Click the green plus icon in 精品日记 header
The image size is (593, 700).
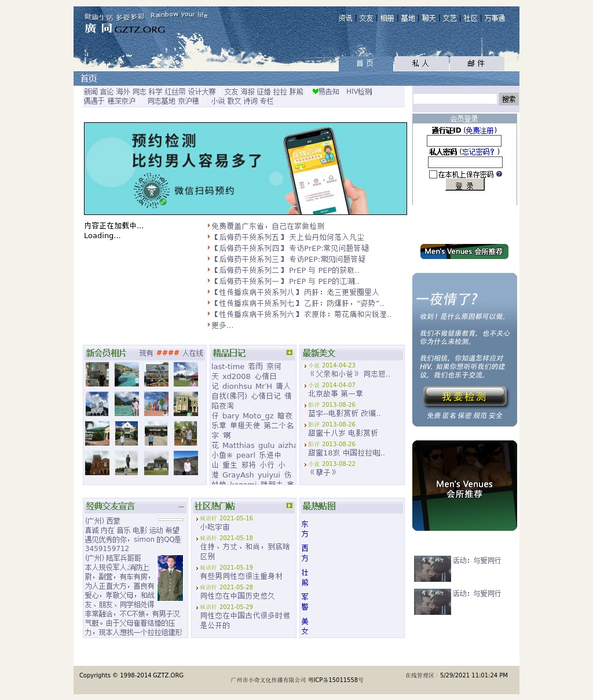[290, 352]
